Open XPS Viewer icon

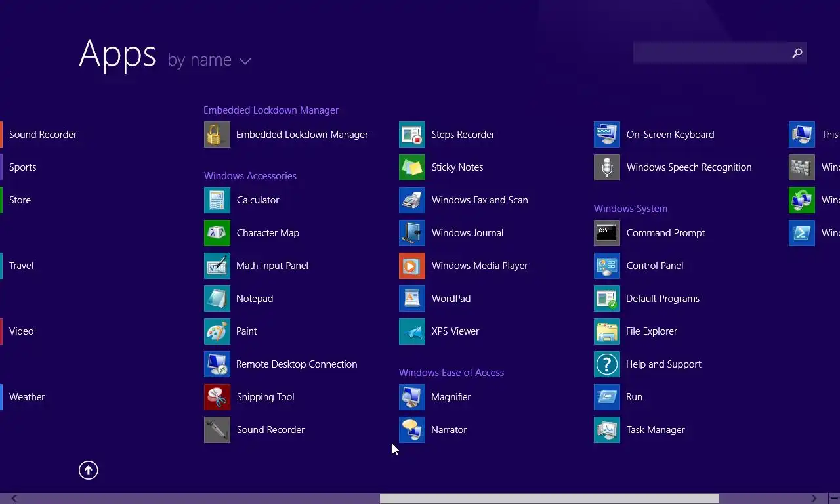click(x=412, y=331)
